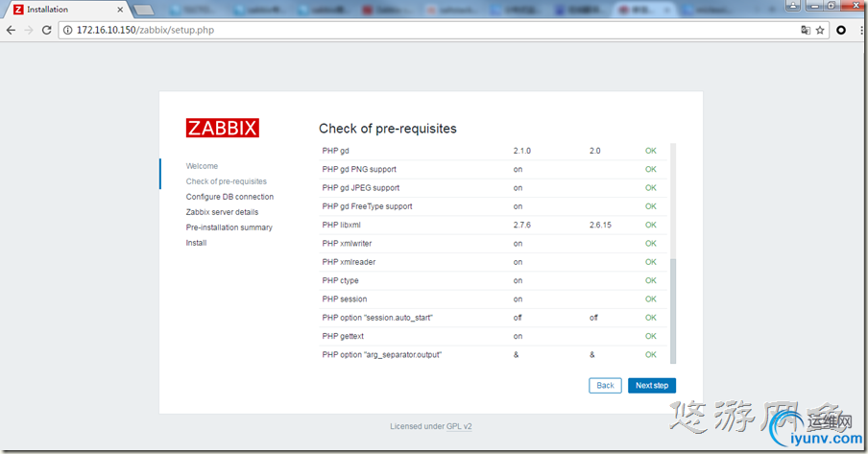This screenshot has height=454, width=868.
Task: Click the arg_separator.output option row
Action: [x=494, y=355]
